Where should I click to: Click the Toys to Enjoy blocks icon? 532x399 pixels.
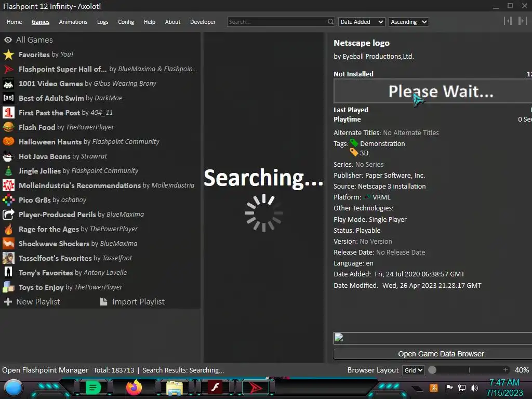(8, 287)
